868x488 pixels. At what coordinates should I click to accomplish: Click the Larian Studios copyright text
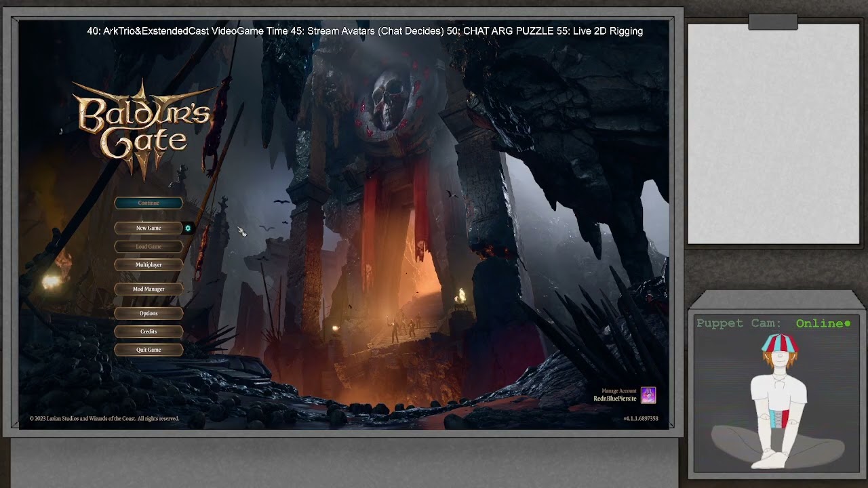104,419
